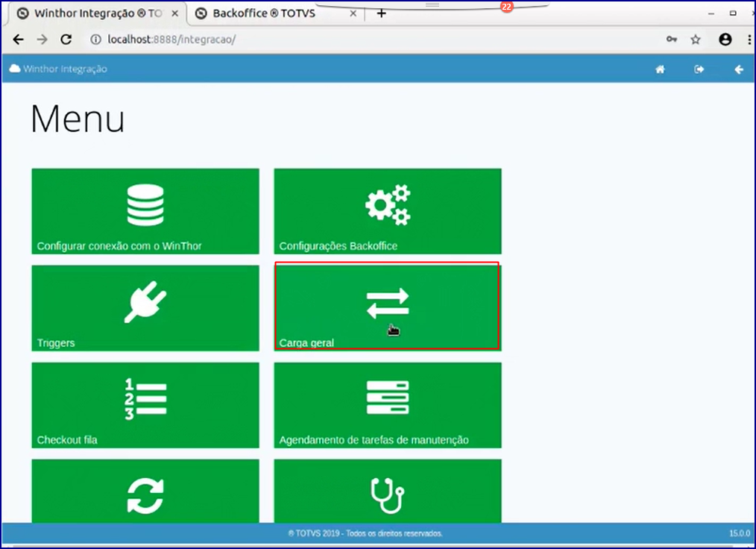756x549 pixels.
Task: Click the sync arrows tile icon
Action: [145, 495]
